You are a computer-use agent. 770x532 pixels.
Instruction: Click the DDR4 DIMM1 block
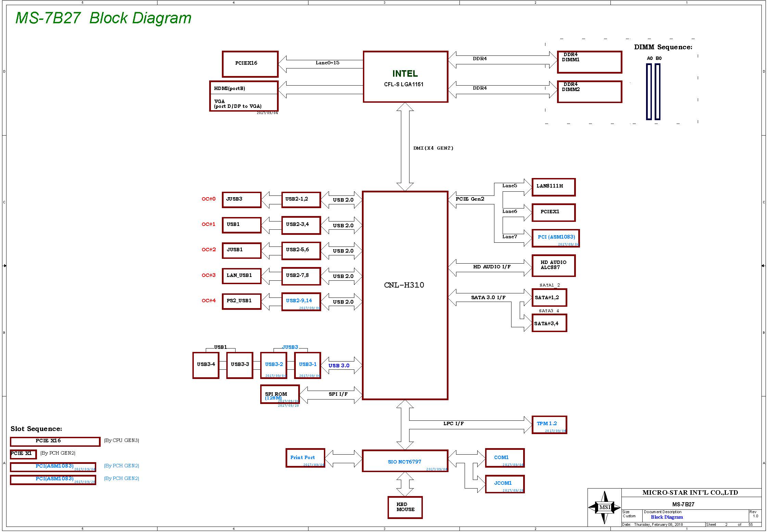pos(589,62)
